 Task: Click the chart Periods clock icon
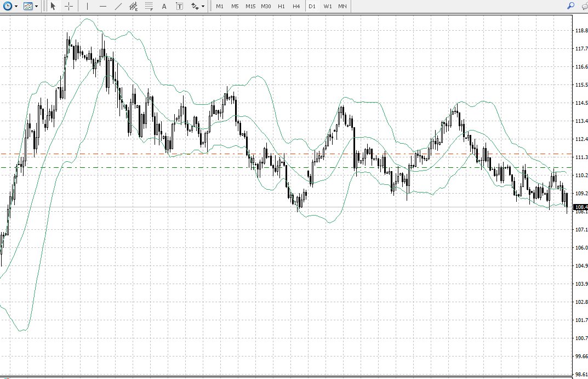click(x=7, y=6)
